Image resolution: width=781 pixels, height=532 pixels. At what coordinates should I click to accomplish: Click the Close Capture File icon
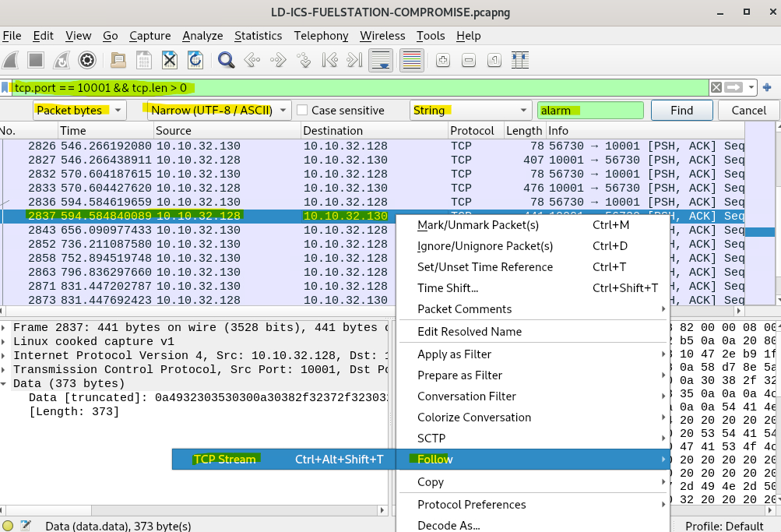tap(170, 60)
